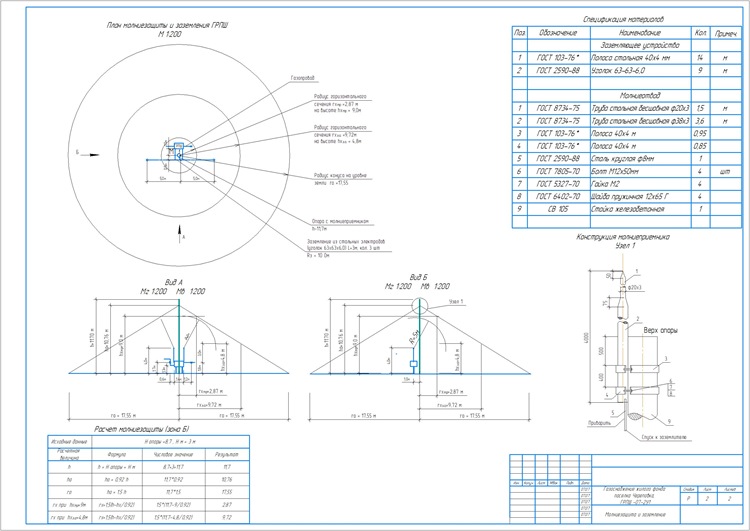Select the title План молниезащиты и заземления ГРПШ
The width and height of the screenshot is (750, 531).
click(167, 25)
